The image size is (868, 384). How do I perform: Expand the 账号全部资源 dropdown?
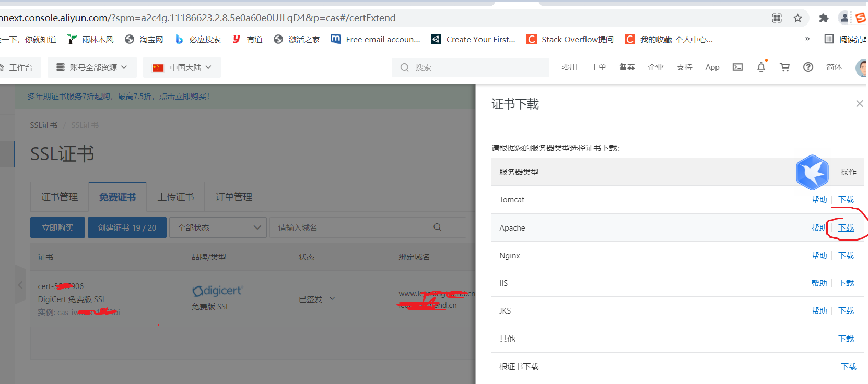coord(92,67)
